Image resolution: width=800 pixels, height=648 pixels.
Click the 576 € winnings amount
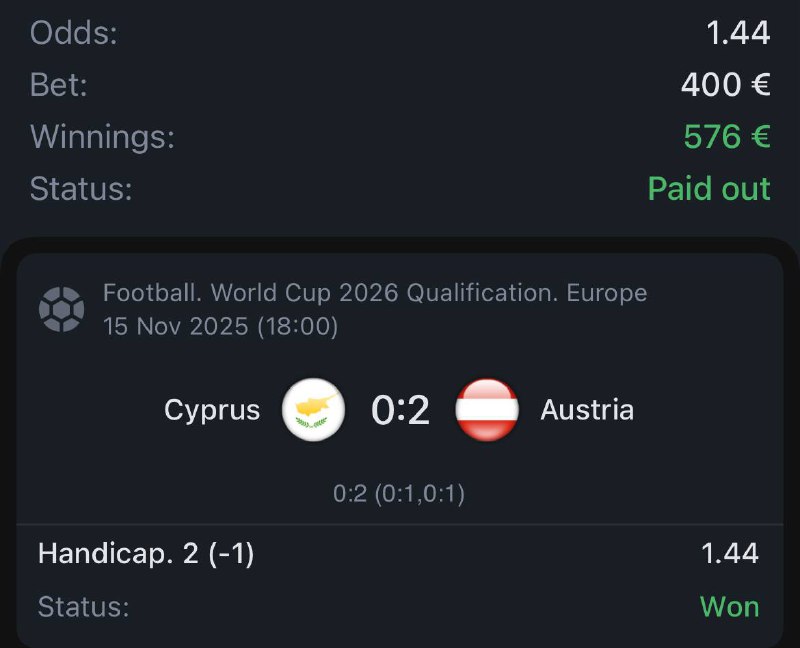[727, 136]
